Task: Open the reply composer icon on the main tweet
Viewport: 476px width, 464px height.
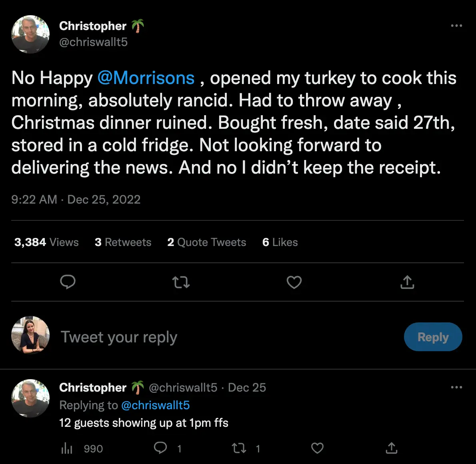Action: click(68, 282)
